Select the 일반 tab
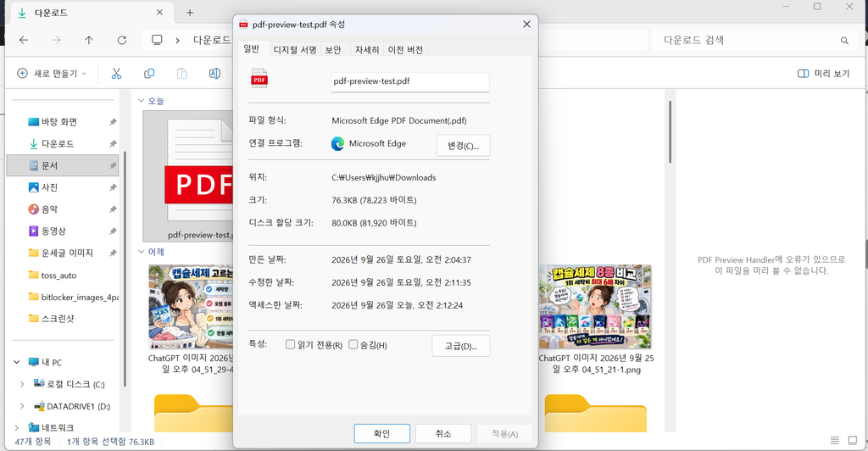This screenshot has width=868, height=451. click(251, 48)
